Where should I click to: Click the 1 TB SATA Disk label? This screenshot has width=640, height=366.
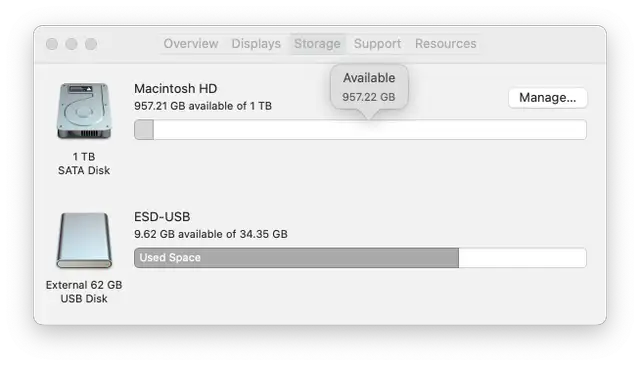[84, 163]
